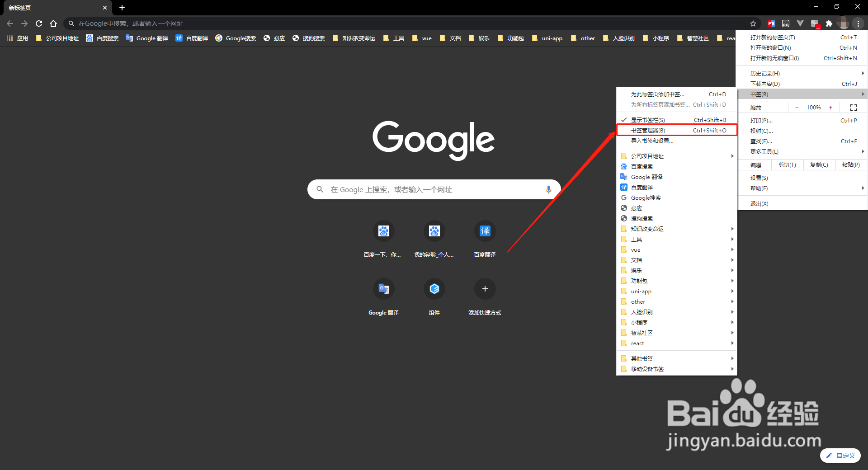
Task: Expand the 帮助 submenu
Action: [802, 188]
